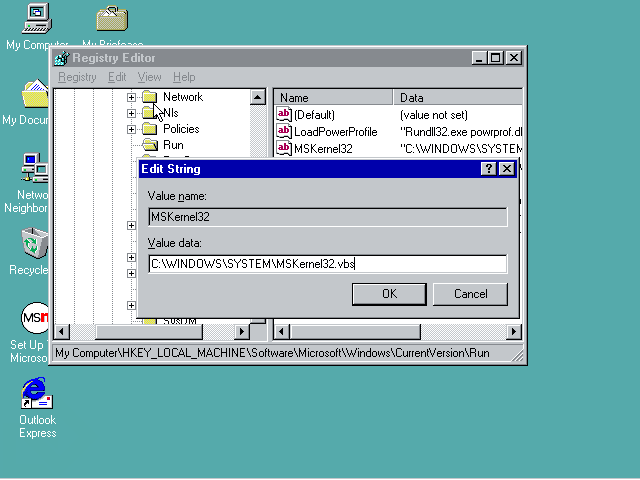Select the Network tree label
Screen dimensions: 640x480
point(183,97)
